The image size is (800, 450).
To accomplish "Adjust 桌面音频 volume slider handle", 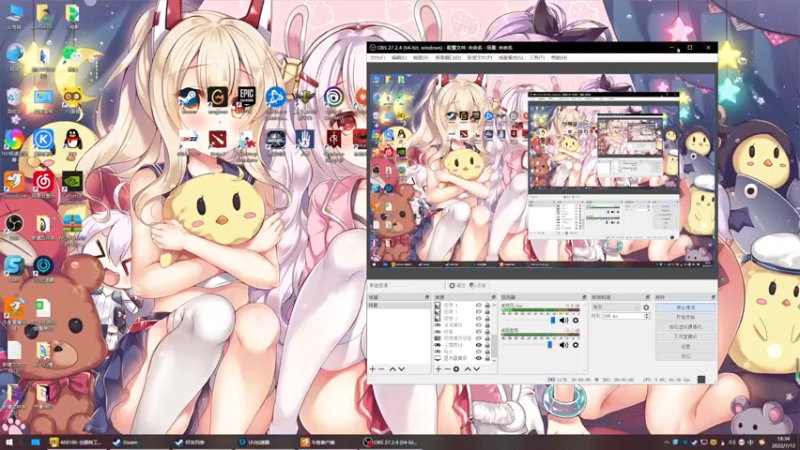I will pyautogui.click(x=549, y=345).
